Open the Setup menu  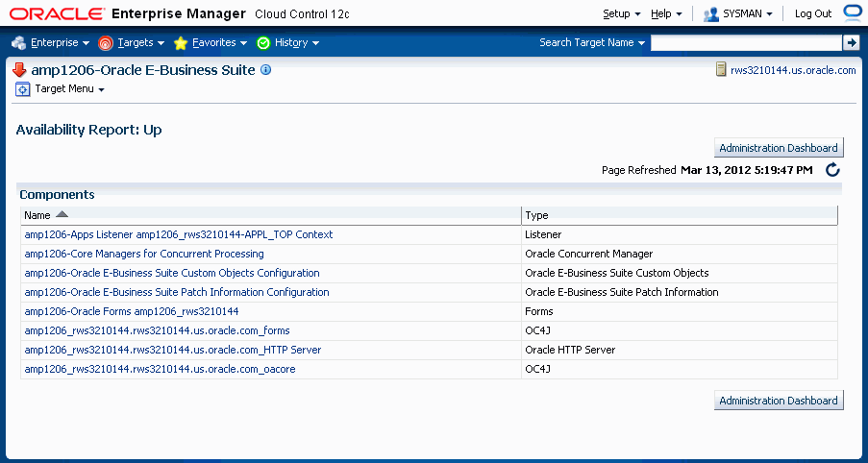coord(622,13)
